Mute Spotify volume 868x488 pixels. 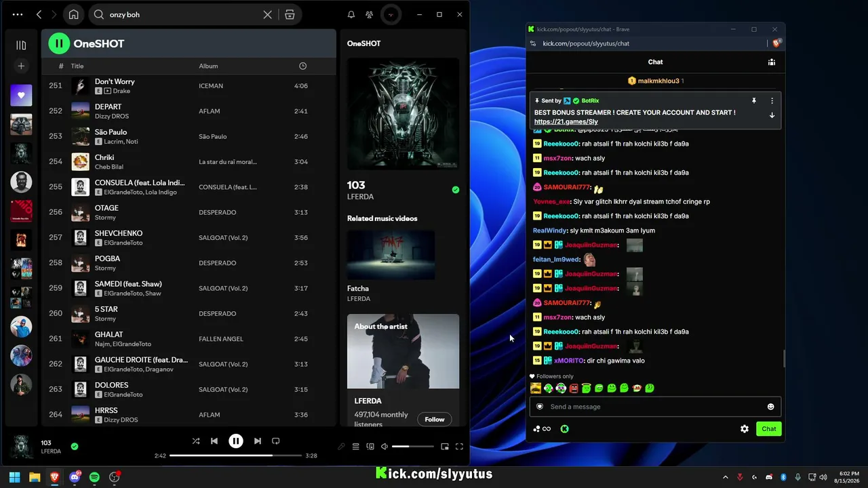pyautogui.click(x=384, y=447)
